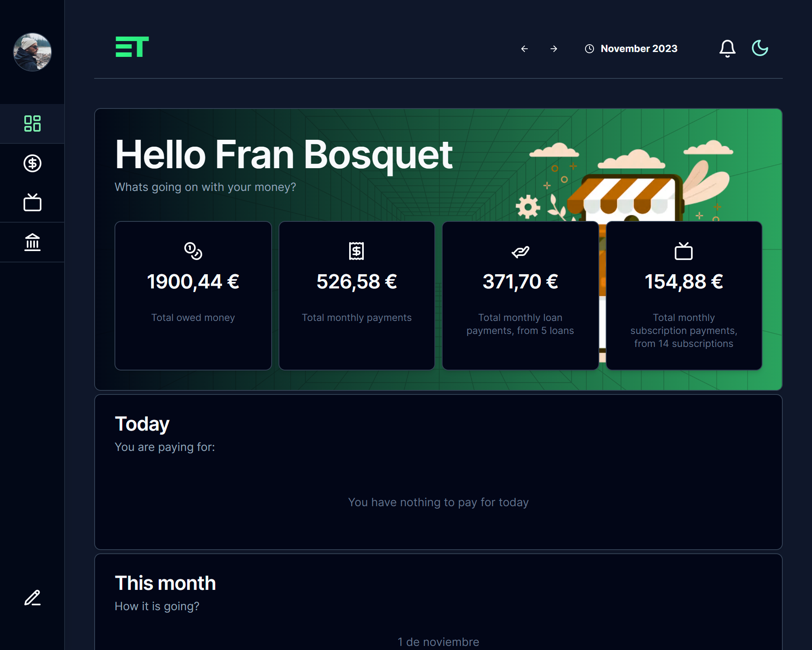This screenshot has height=650, width=812.
Task: Go to next month with right arrow
Action: point(554,49)
